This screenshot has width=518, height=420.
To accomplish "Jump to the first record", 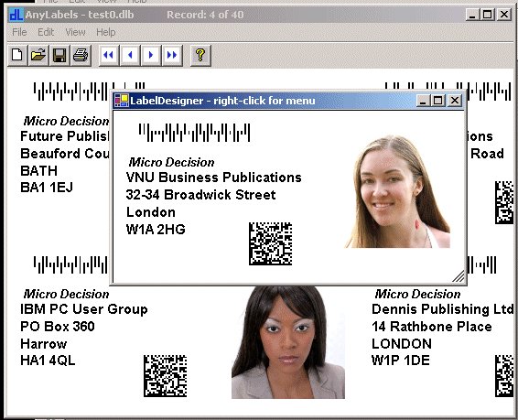I will [109, 55].
